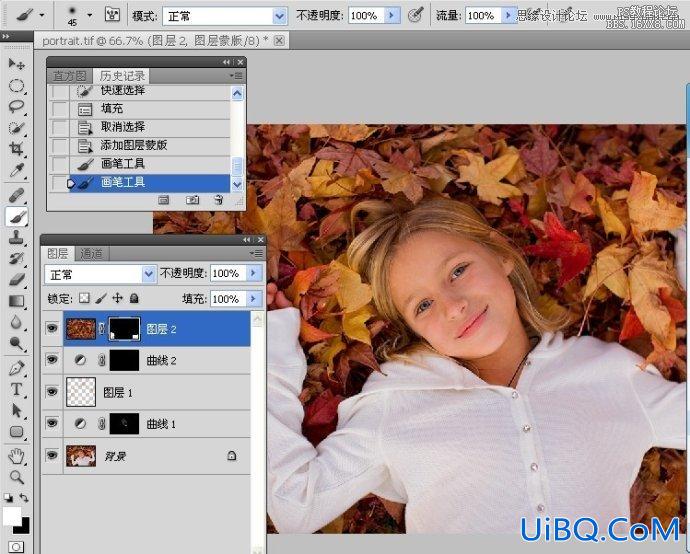Screen dimensions: 690x554
Task: Open 流量 flow slider arrow
Action: (x=508, y=15)
